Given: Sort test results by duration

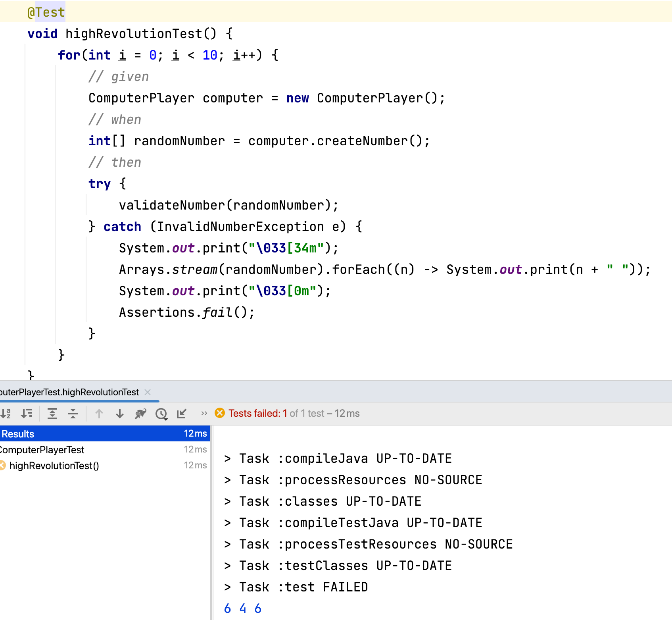Looking at the screenshot, I should [x=27, y=414].
